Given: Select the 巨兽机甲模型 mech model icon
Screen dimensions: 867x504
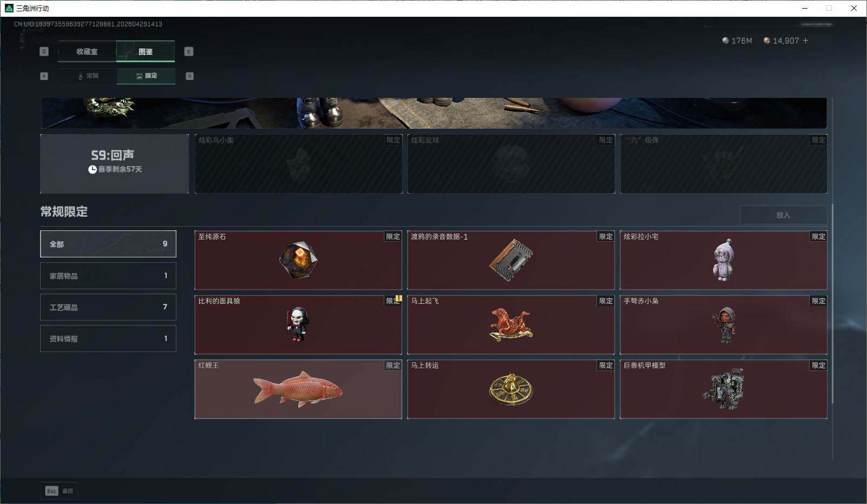Looking at the screenshot, I should 724,389.
